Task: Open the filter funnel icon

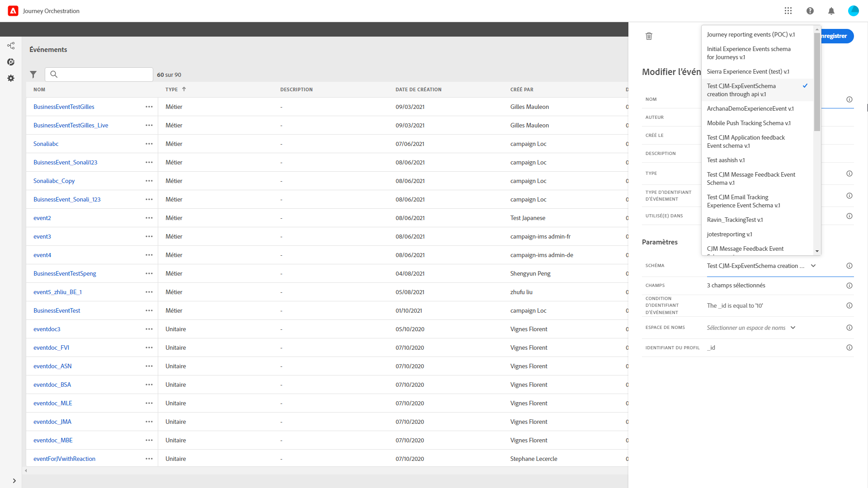Action: click(x=33, y=75)
